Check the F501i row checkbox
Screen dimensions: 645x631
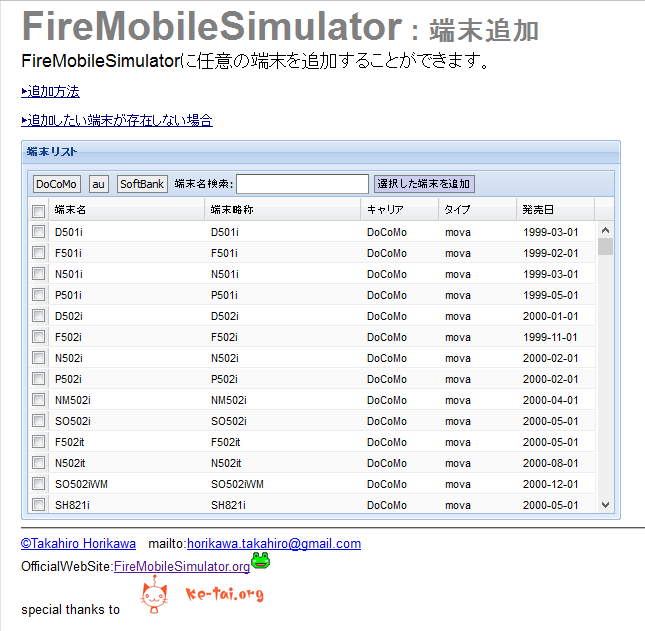[39, 253]
